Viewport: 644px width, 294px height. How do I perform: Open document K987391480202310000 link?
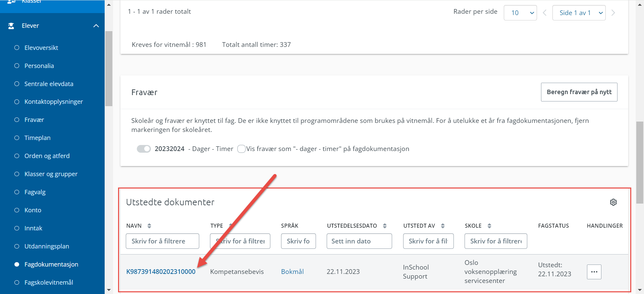tap(161, 272)
